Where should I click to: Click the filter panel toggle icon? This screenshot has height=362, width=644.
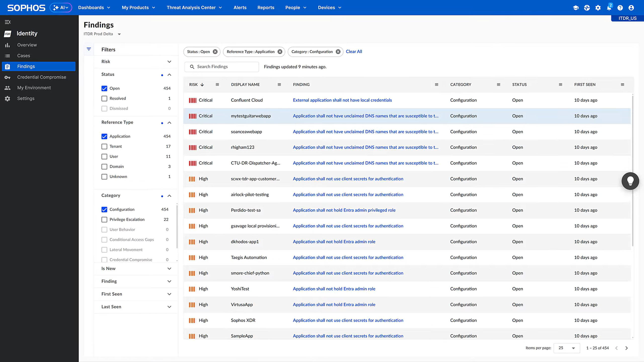coord(89,49)
